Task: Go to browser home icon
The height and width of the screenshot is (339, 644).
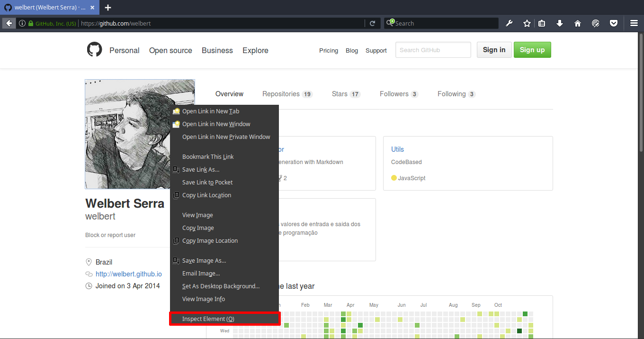Action: (x=578, y=23)
